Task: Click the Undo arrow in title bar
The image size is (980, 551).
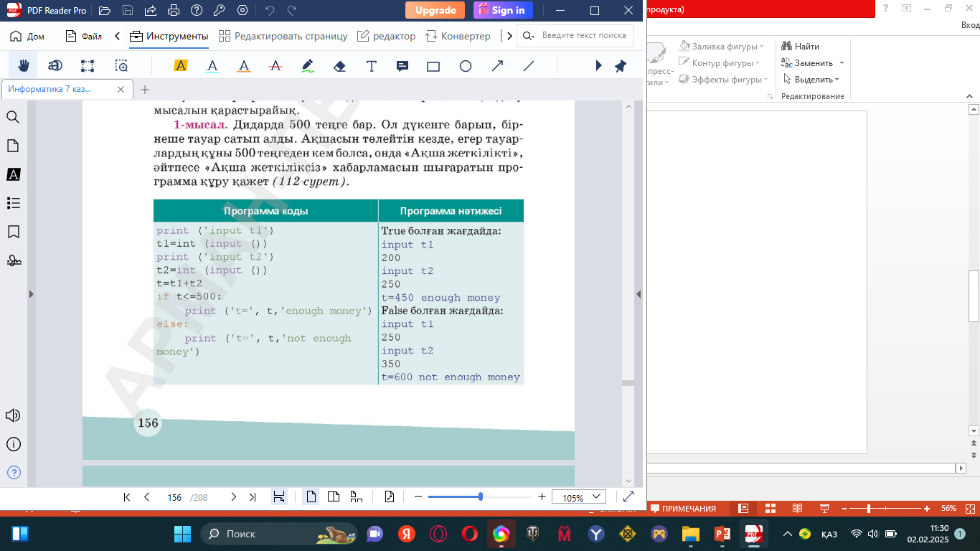Action: [270, 11]
